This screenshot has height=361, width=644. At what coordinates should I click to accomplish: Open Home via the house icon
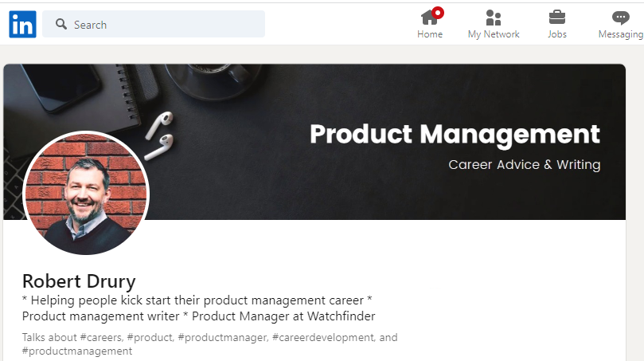click(x=429, y=18)
